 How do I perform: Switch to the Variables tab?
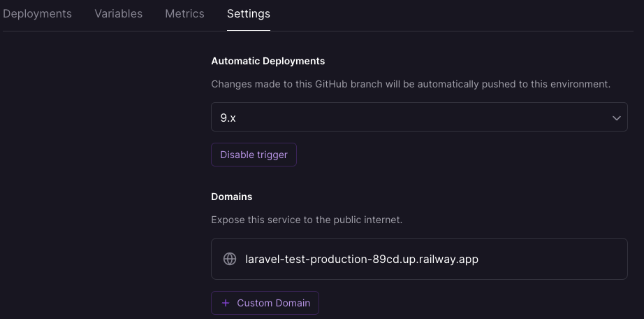coord(118,13)
